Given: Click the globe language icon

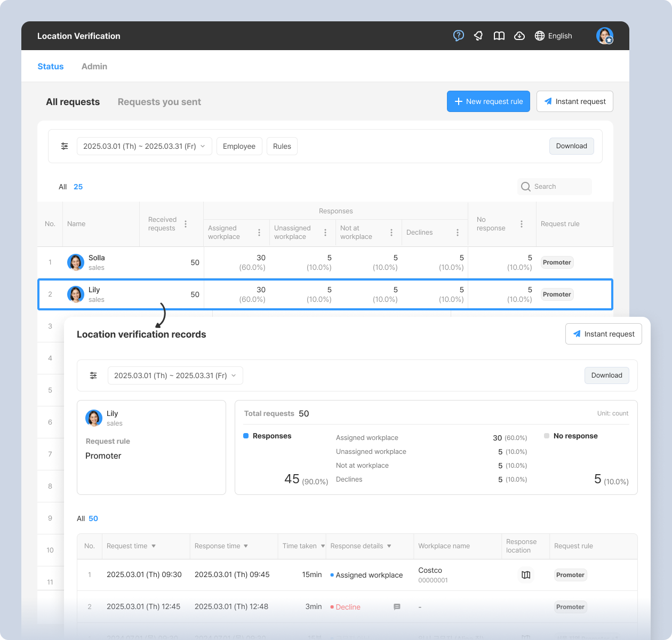Looking at the screenshot, I should pyautogui.click(x=540, y=36).
